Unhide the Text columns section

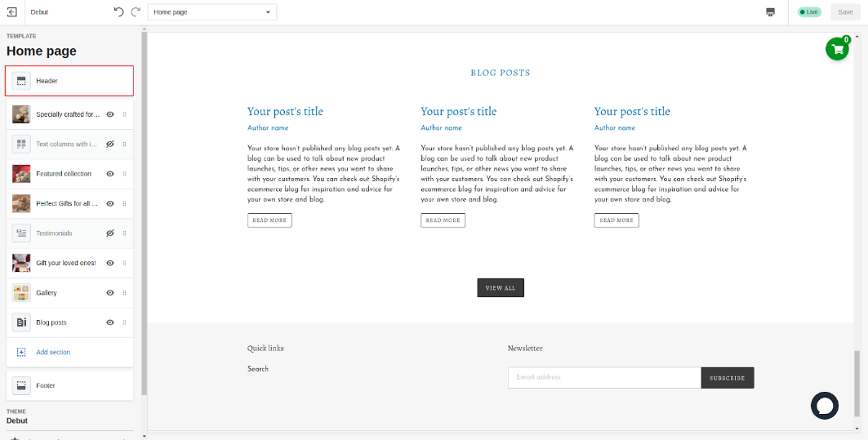tap(110, 144)
